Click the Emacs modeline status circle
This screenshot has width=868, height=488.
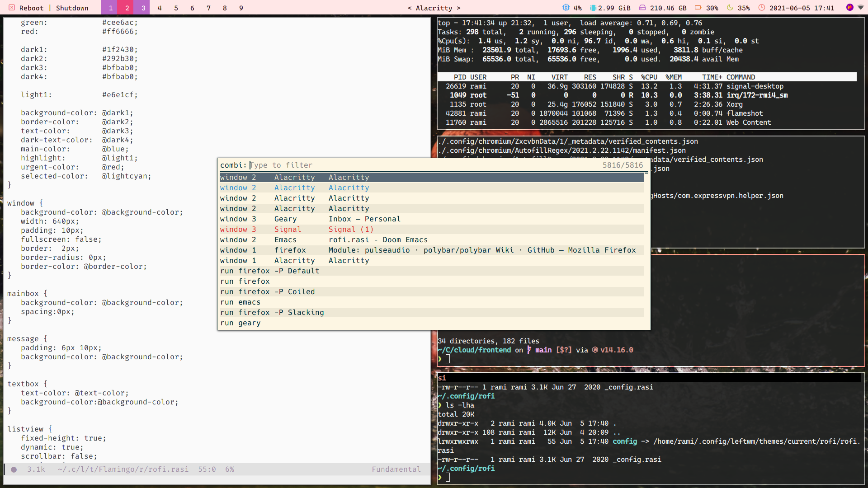14,469
